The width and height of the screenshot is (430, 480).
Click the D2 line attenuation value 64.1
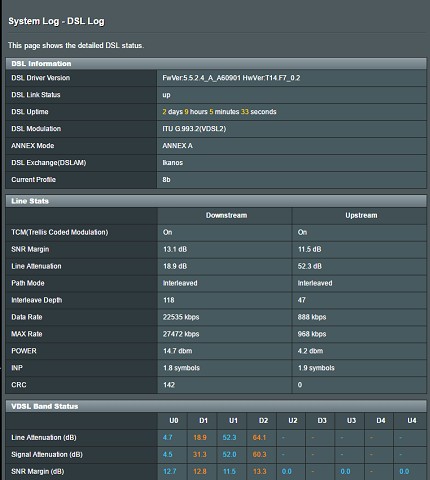(x=259, y=438)
